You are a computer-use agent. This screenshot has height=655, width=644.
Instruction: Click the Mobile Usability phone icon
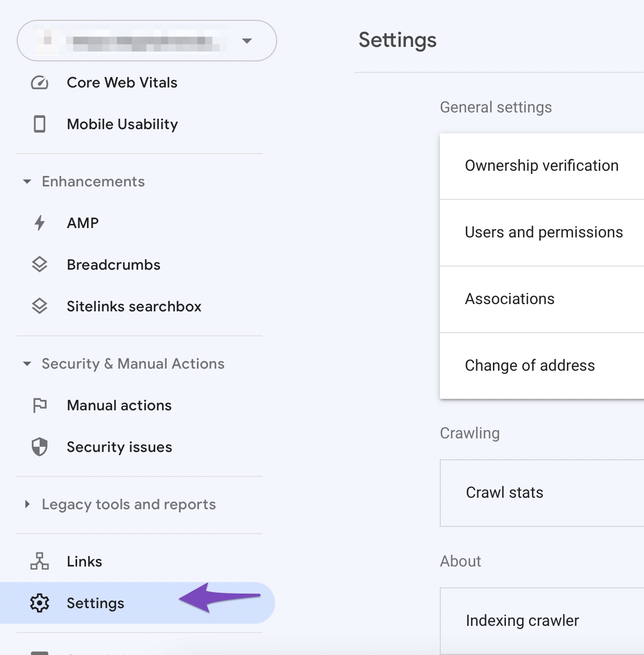pos(39,124)
